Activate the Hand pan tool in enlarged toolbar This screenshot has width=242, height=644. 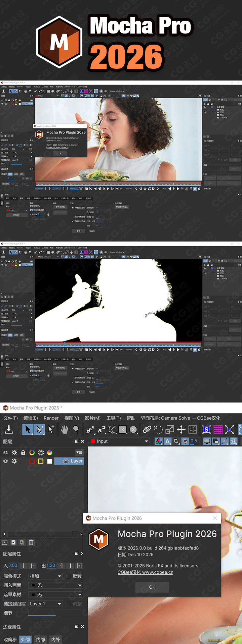pyautogui.click(x=64, y=429)
